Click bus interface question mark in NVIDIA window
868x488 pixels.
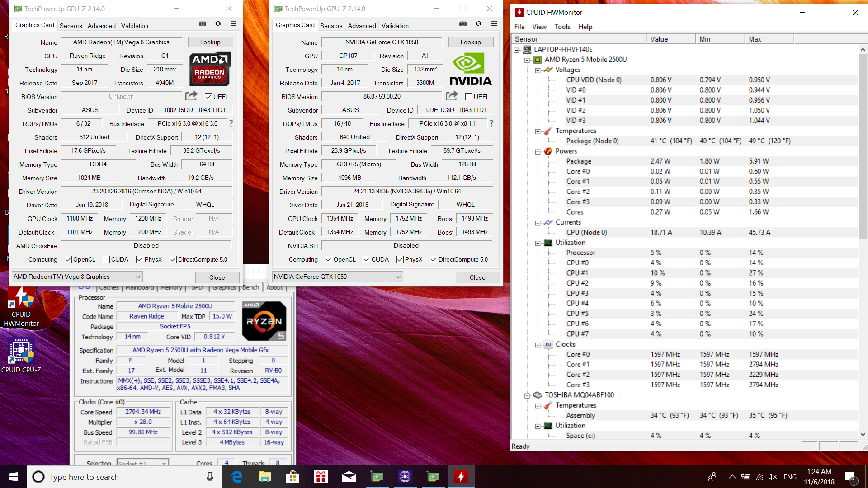491,123
